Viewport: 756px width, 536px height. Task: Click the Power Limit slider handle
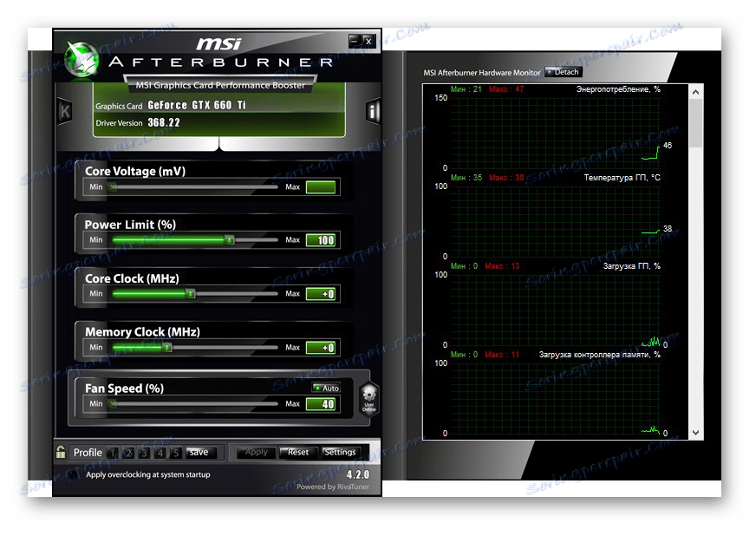(x=230, y=239)
